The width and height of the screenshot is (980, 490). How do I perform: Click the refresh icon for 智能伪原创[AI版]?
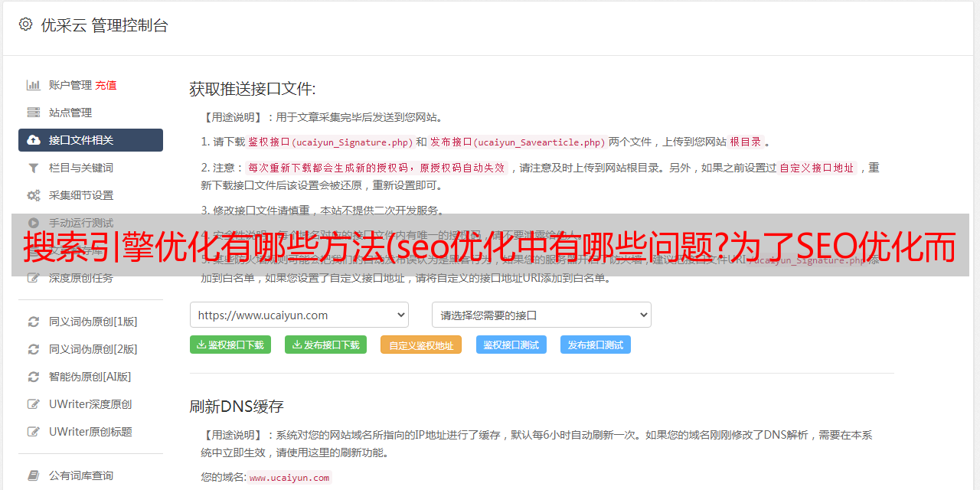[x=34, y=377]
